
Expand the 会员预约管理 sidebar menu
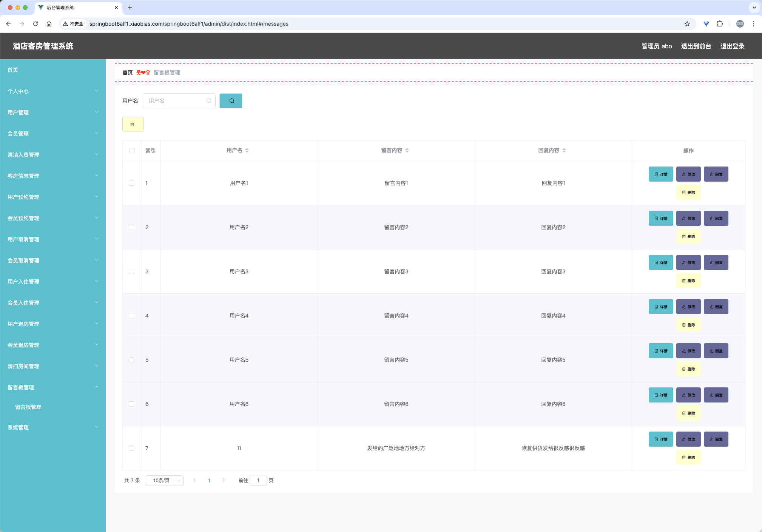(x=53, y=218)
